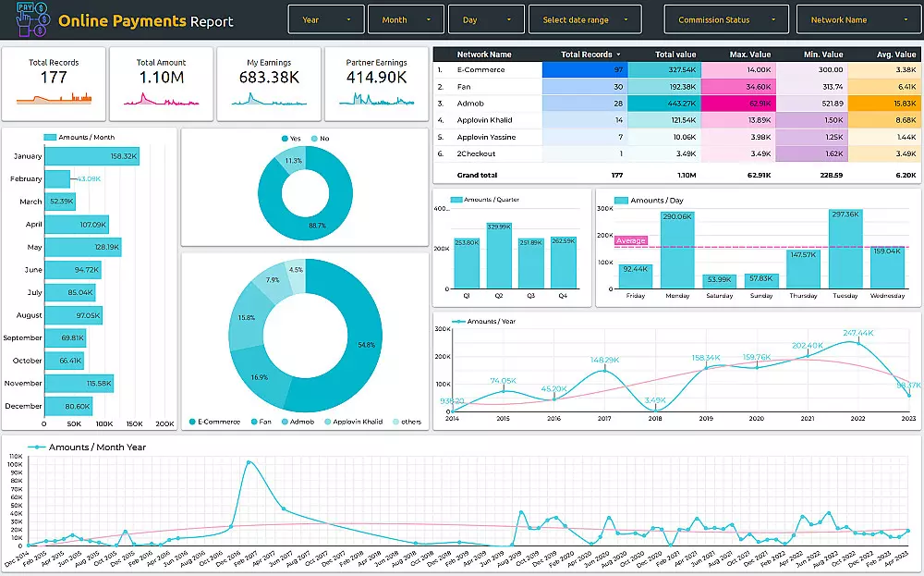Click the Amounts / Quarter legend icon

456,200
